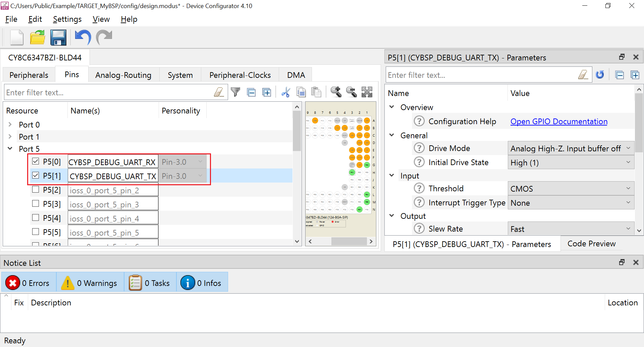This screenshot has height=347, width=644.
Task: Clear the Parameters filter text with eraser icon
Action: (583, 75)
